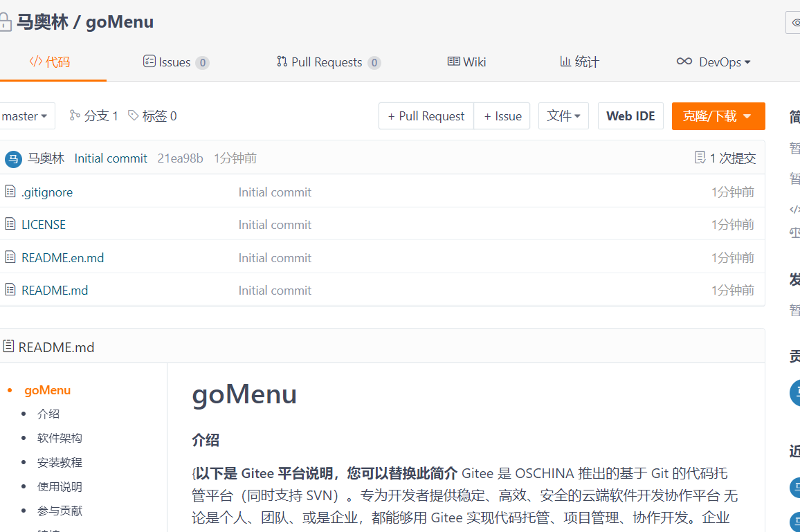Open the Initial commit message in the README.md row
Screen dimensions: 800x532
[275, 291]
